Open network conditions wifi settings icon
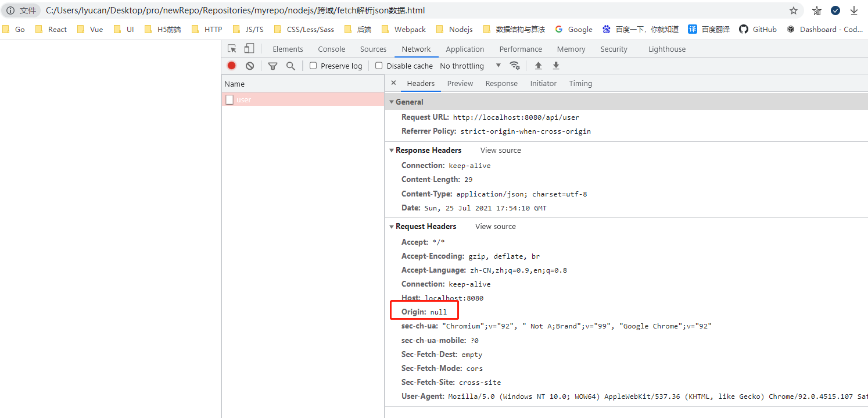The height and width of the screenshot is (418, 868). [x=514, y=66]
